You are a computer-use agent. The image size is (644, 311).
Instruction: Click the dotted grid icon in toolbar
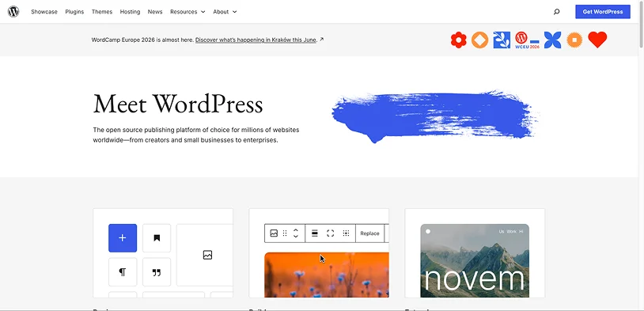click(346, 233)
